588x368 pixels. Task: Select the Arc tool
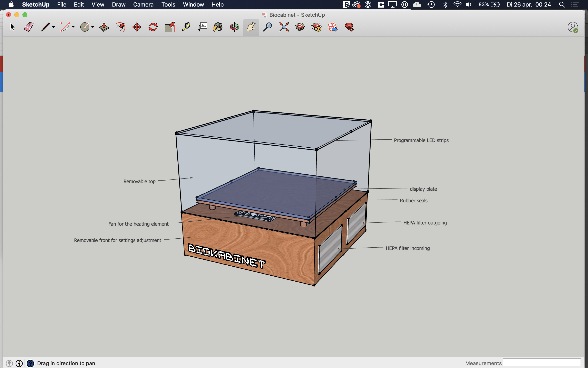coord(65,27)
